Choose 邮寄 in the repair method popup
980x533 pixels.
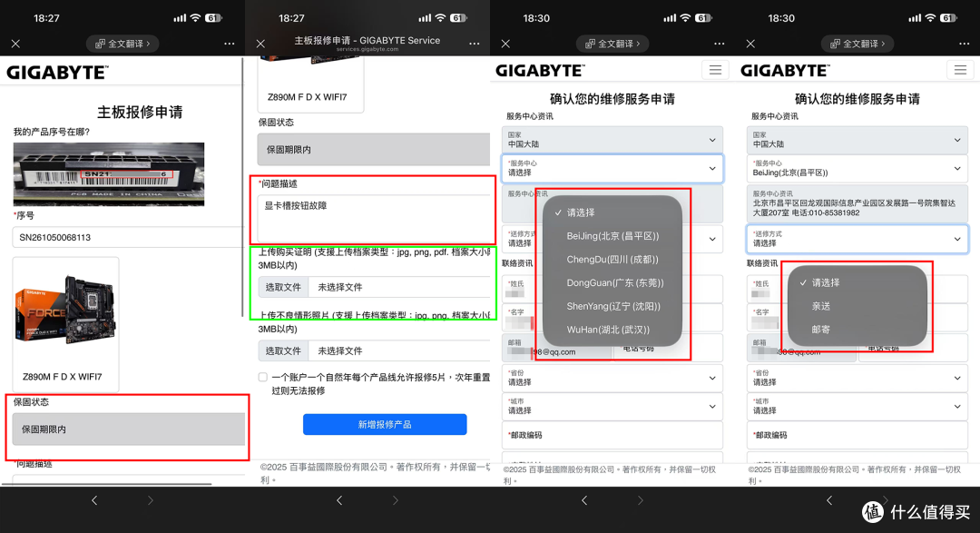(x=857, y=329)
